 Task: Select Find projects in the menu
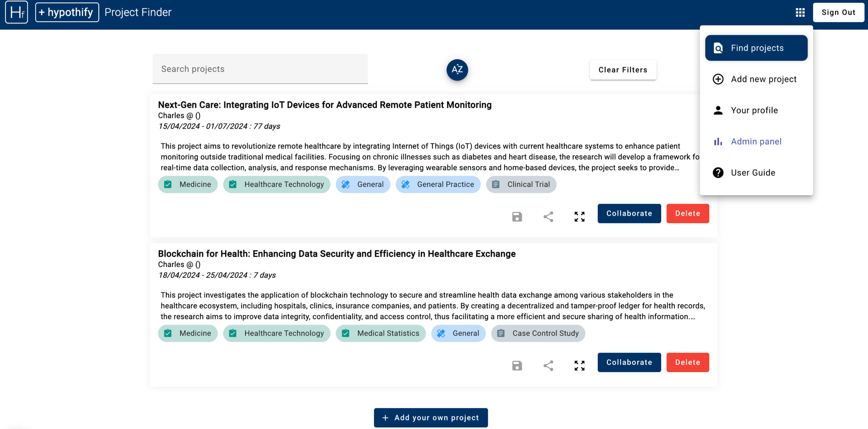756,48
